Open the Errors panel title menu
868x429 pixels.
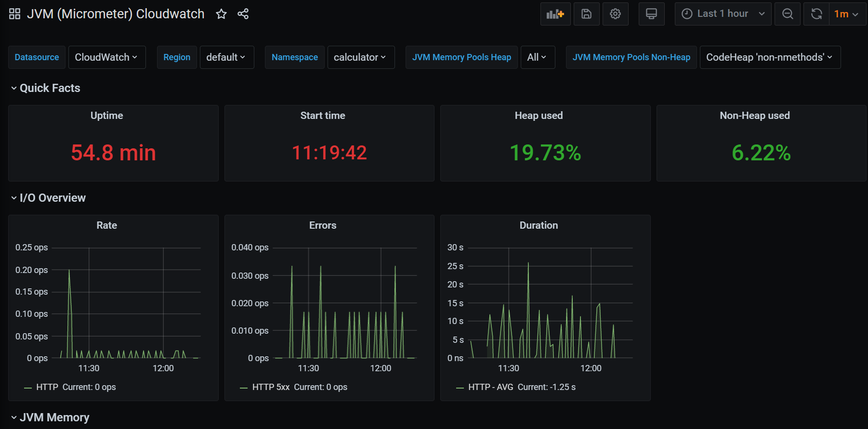tap(323, 225)
